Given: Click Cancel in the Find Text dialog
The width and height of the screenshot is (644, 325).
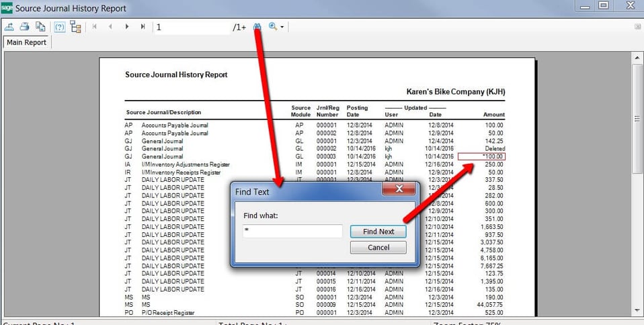Looking at the screenshot, I should click(x=378, y=247).
